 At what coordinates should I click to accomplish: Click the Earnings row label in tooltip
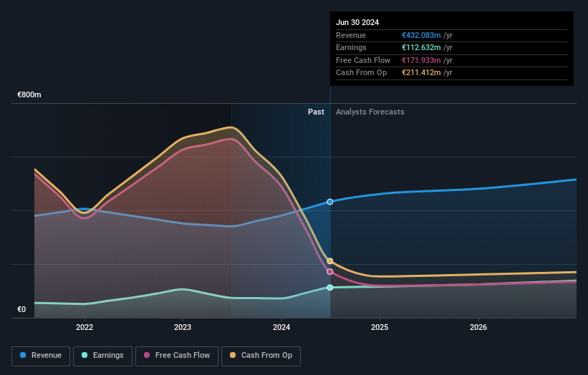point(351,47)
